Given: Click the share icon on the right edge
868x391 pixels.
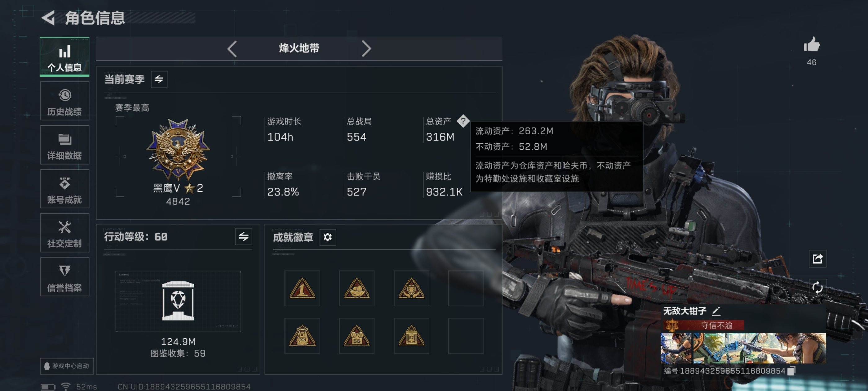Looking at the screenshot, I should tap(817, 259).
